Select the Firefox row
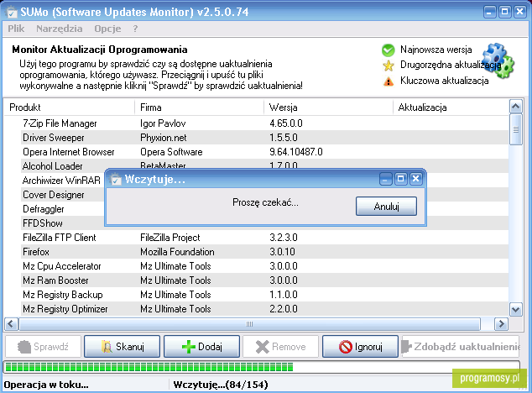 (256, 252)
